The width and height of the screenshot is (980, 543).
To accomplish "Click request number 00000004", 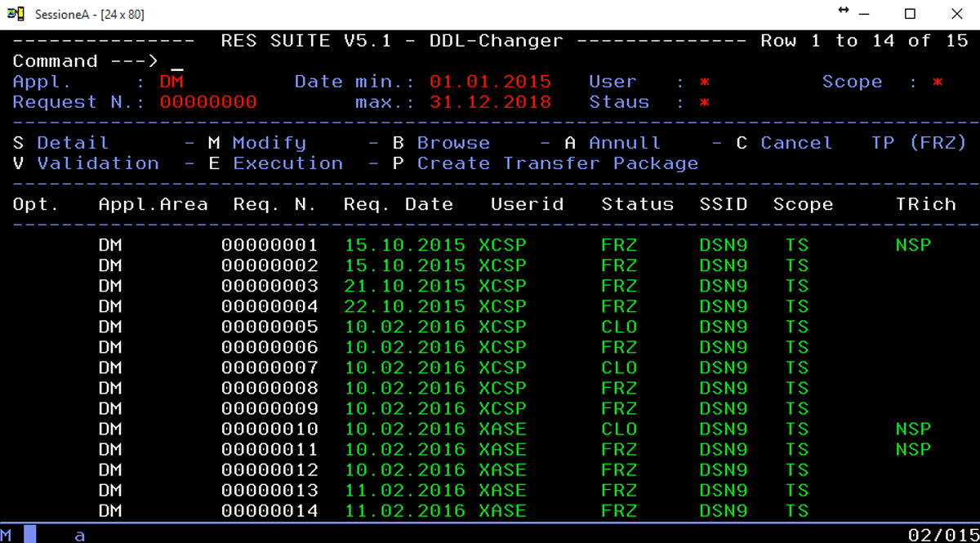I will click(x=269, y=306).
